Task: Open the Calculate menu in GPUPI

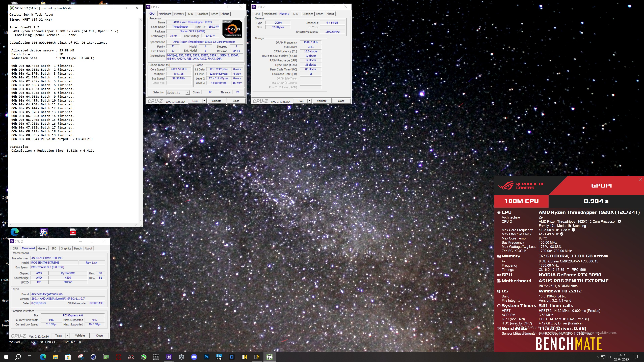Action: click(15, 14)
